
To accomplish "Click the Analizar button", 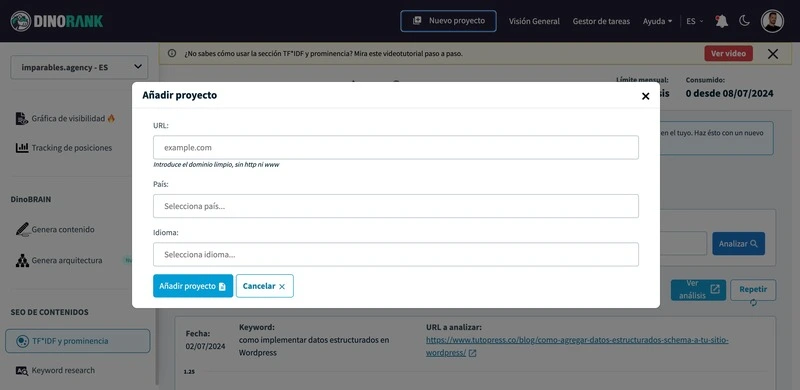I will pos(738,244).
